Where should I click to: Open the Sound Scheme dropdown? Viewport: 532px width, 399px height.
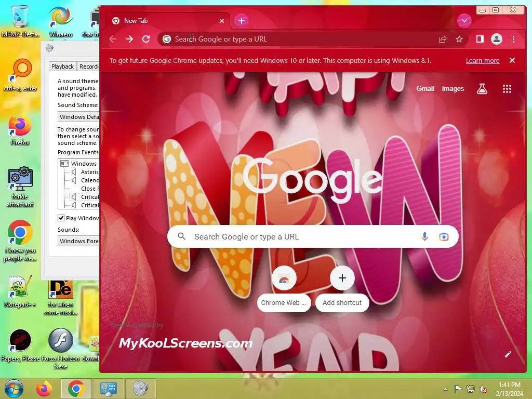(79, 117)
